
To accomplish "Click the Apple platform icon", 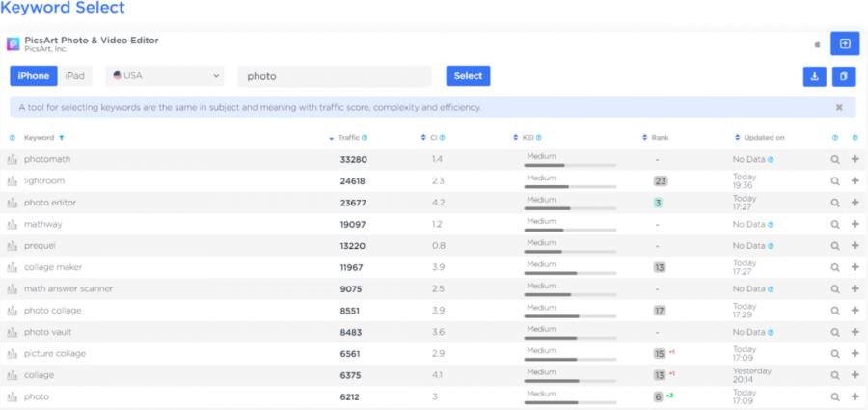I will (817, 45).
